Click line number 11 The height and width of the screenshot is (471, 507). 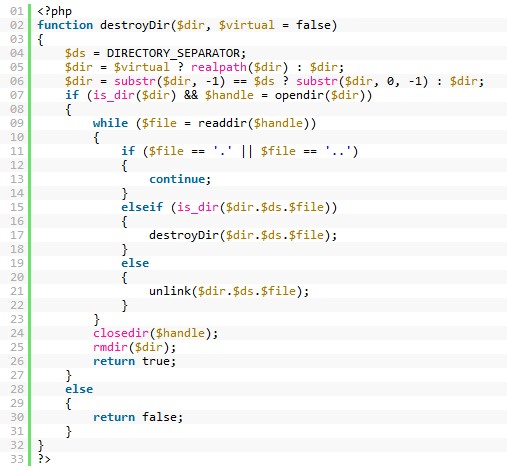tap(17, 151)
